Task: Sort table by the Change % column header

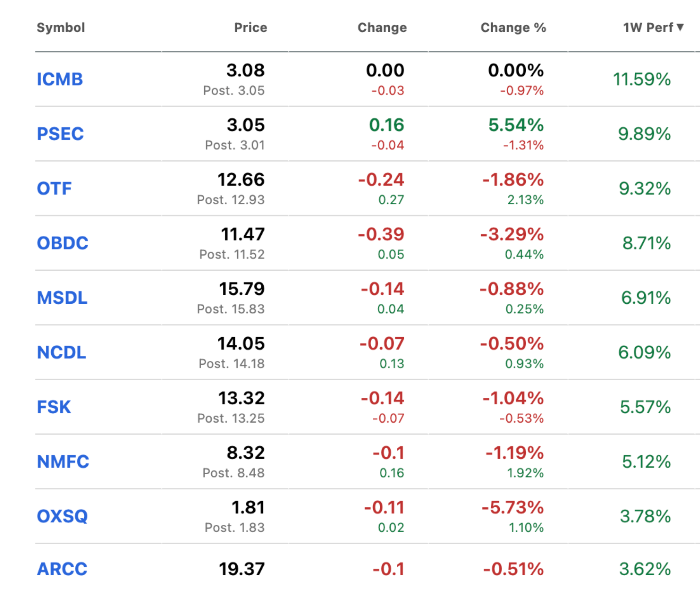Action: pyautogui.click(x=513, y=28)
